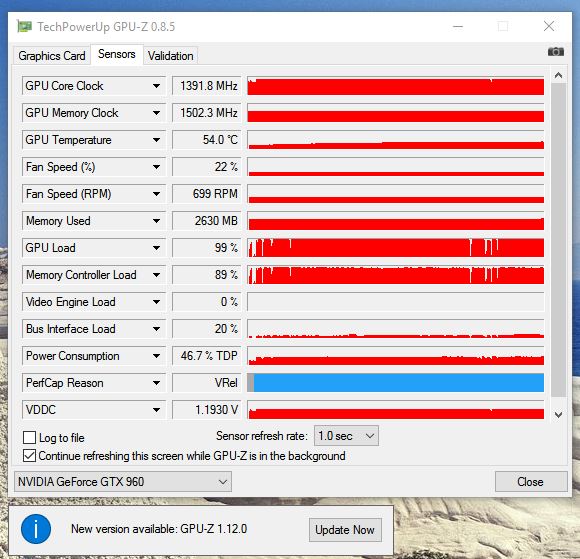Open the GPU Temperature sensor dropdown arrow
This screenshot has width=580, height=559.
pos(156,140)
